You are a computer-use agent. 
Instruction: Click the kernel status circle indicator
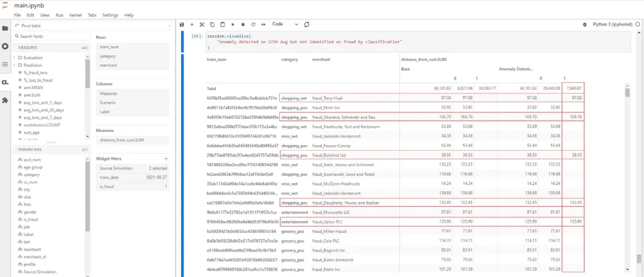tap(638, 24)
